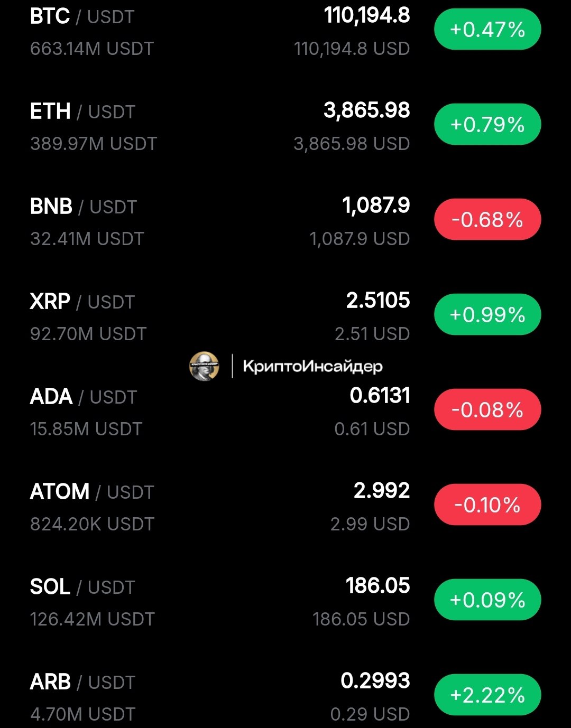Tap the +0.09% SOL change badge
The image size is (571, 728).
(487, 600)
